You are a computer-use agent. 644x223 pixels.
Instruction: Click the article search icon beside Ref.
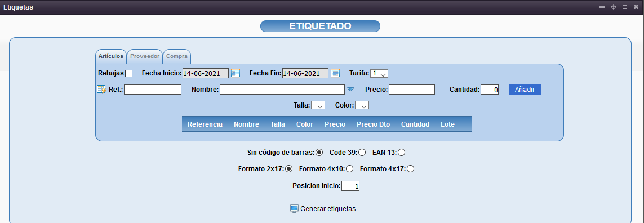pos(101,89)
